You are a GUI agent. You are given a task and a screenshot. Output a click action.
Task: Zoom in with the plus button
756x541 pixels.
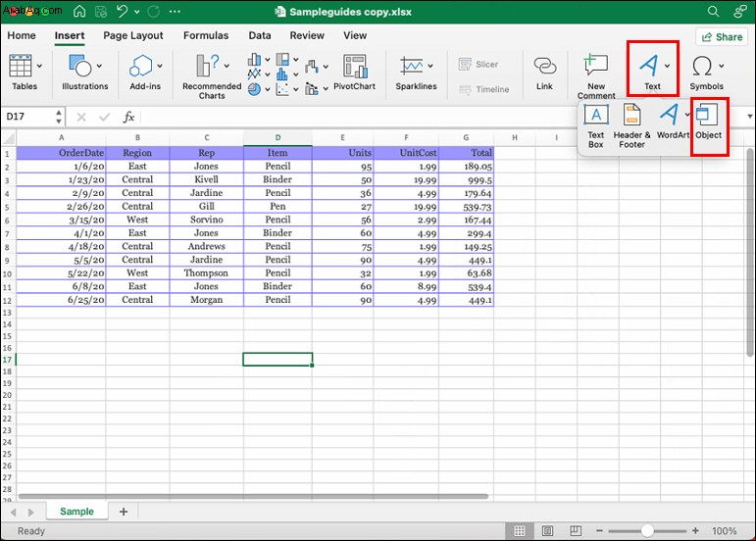tap(695, 531)
